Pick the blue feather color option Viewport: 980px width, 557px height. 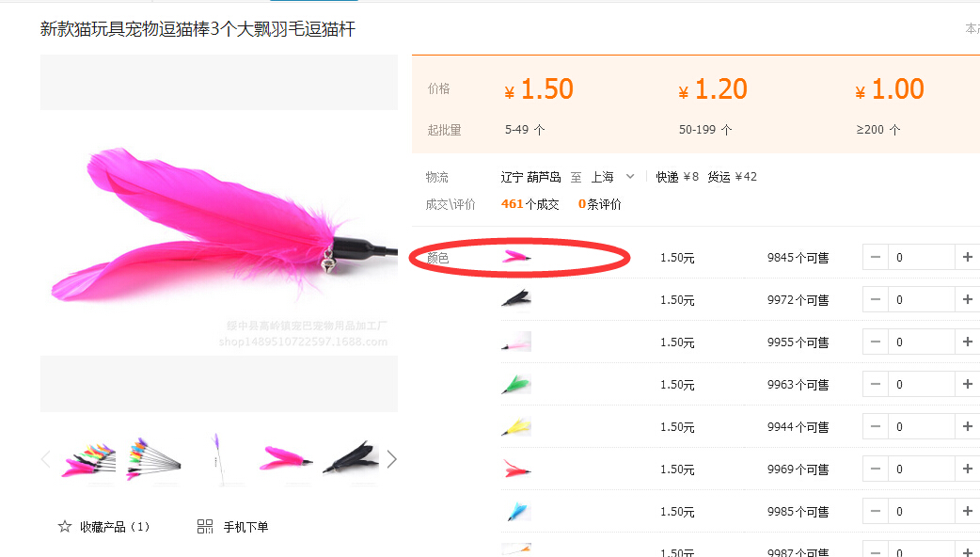[x=516, y=511]
